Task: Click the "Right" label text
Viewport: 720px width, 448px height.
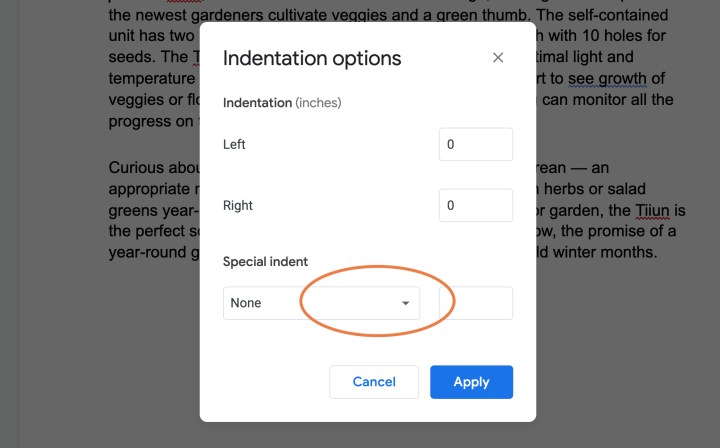Action: point(238,205)
